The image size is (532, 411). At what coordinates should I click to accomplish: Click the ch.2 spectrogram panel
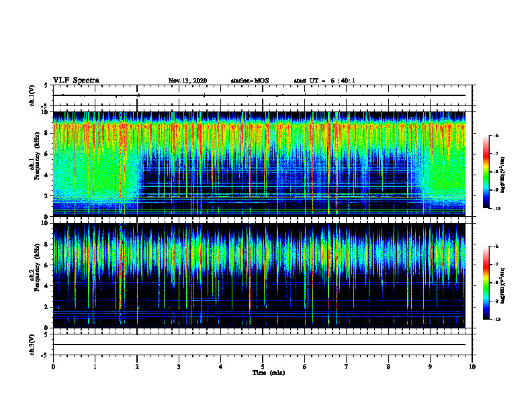pos(259,275)
